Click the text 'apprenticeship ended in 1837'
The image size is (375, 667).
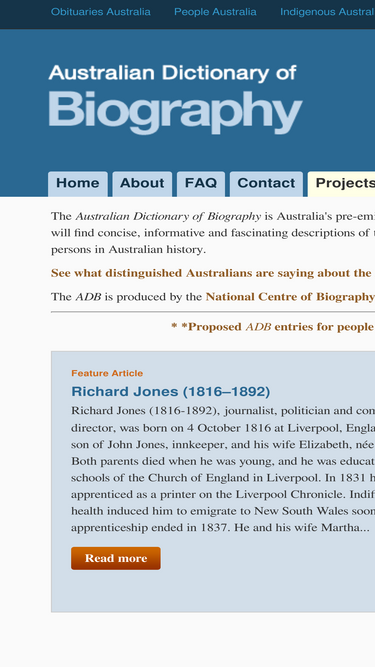(x=150, y=528)
